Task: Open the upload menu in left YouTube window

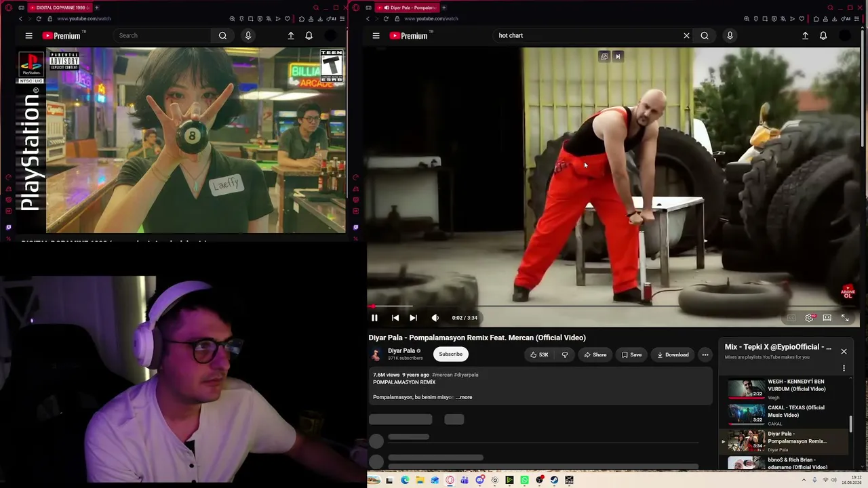Action: pos(291,36)
